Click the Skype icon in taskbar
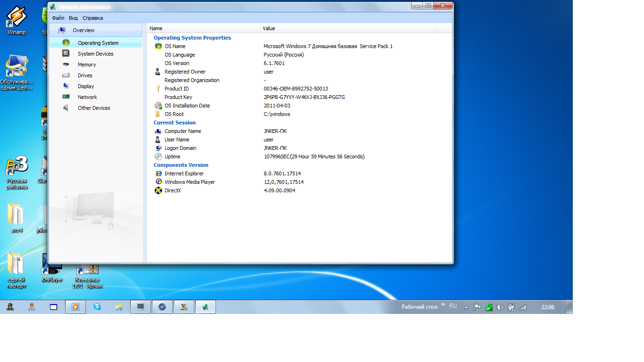 [x=97, y=307]
